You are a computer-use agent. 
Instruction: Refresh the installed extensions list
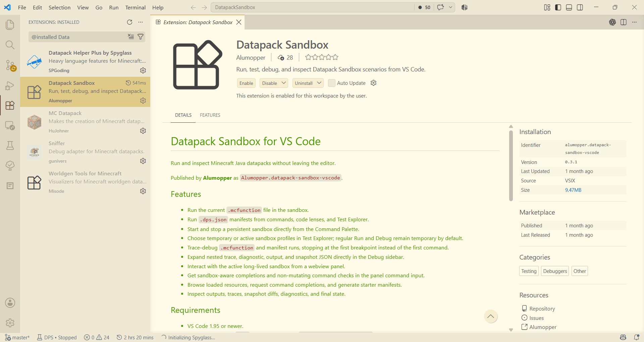[130, 22]
